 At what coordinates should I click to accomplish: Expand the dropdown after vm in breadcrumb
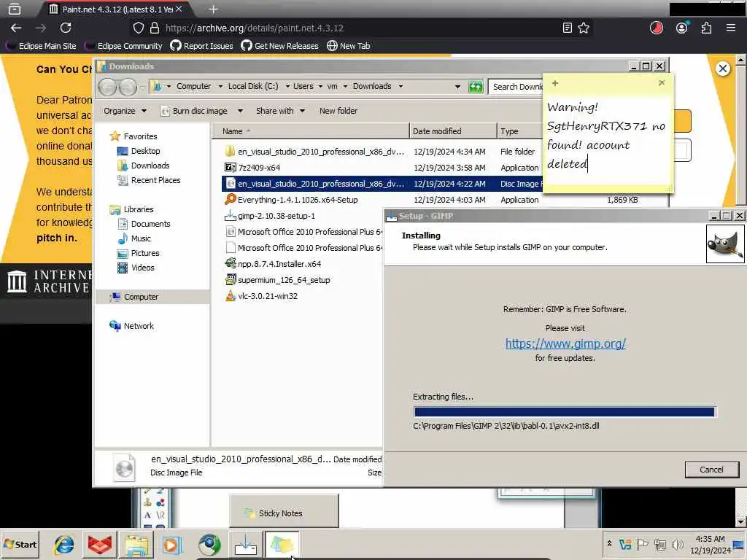(345, 86)
